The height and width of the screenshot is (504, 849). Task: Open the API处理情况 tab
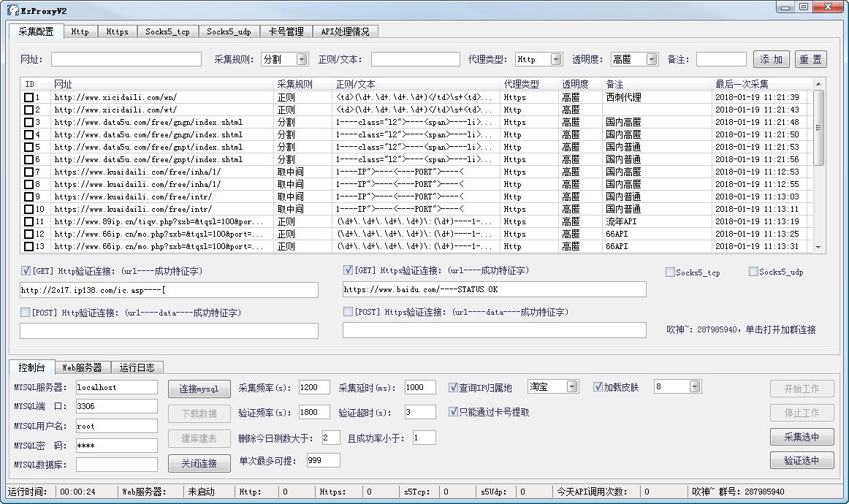pyautogui.click(x=346, y=32)
